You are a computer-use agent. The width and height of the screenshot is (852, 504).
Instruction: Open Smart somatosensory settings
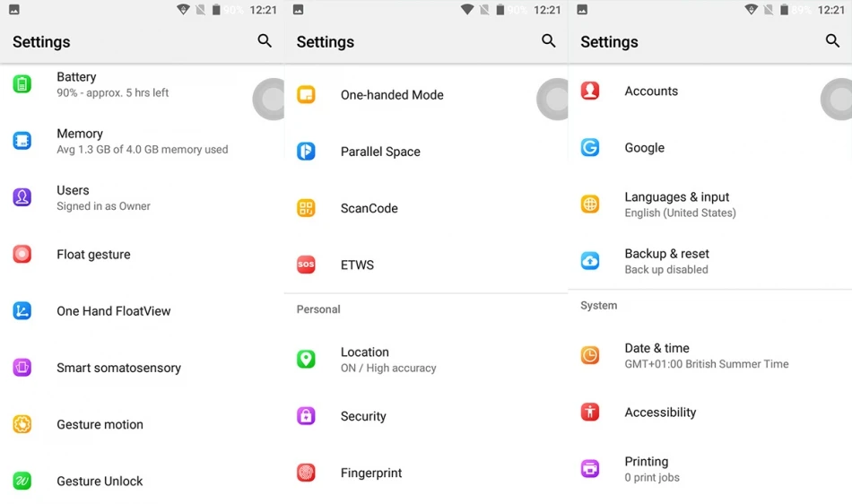142,368
